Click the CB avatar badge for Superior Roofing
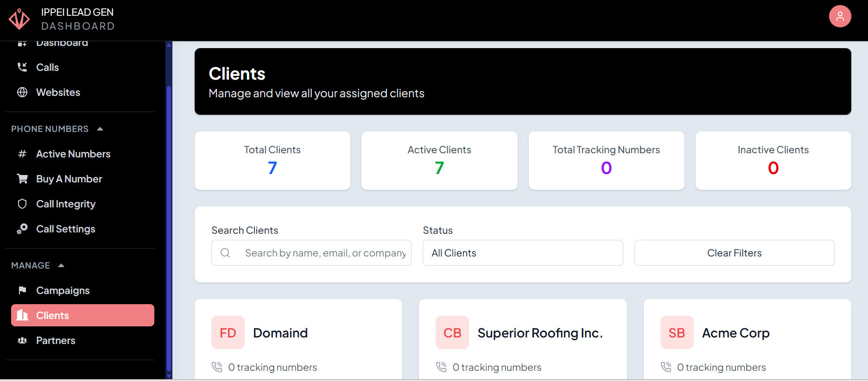868x381 pixels. (x=452, y=332)
